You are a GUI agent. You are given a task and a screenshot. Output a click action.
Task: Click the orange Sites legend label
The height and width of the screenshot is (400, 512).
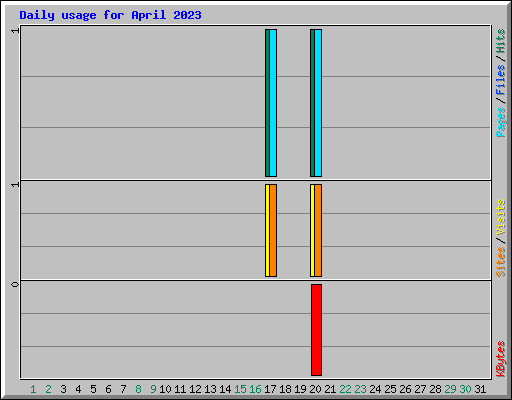tap(500, 262)
